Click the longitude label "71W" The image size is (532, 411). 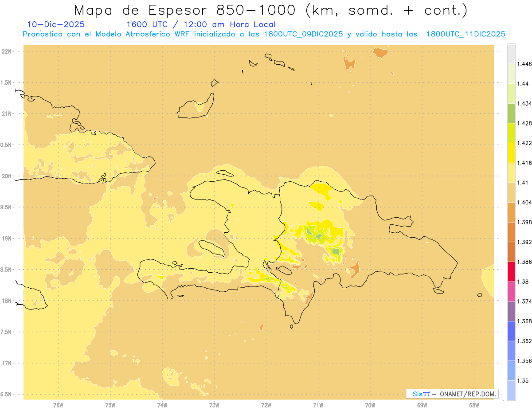click(318, 405)
